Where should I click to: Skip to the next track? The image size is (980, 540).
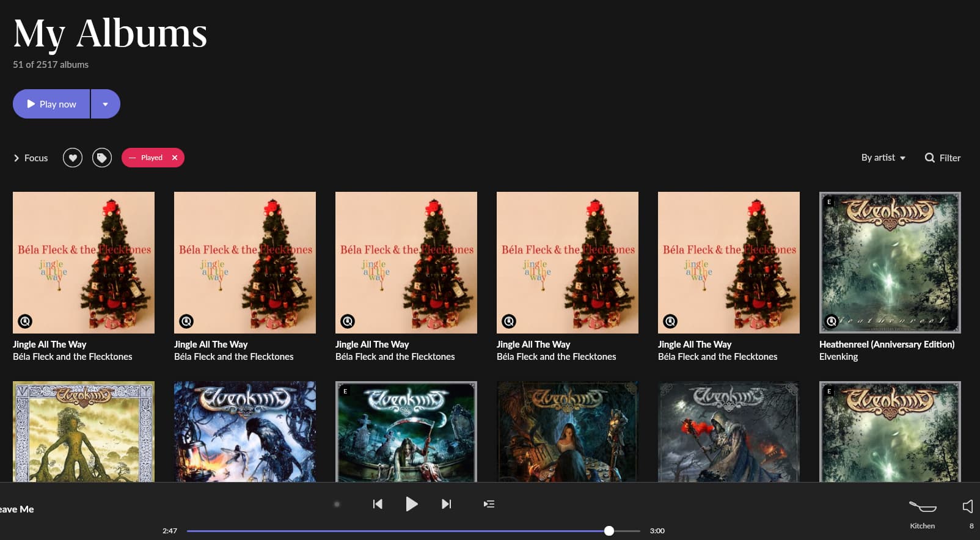pos(447,504)
